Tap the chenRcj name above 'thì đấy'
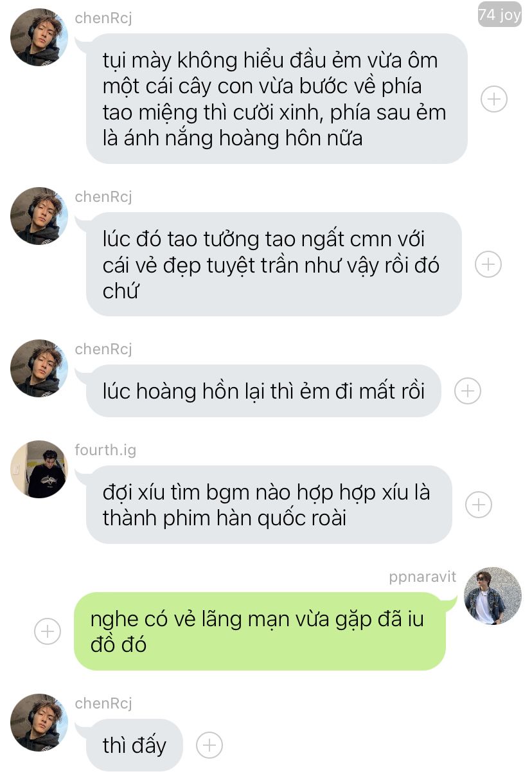 pos(103,703)
